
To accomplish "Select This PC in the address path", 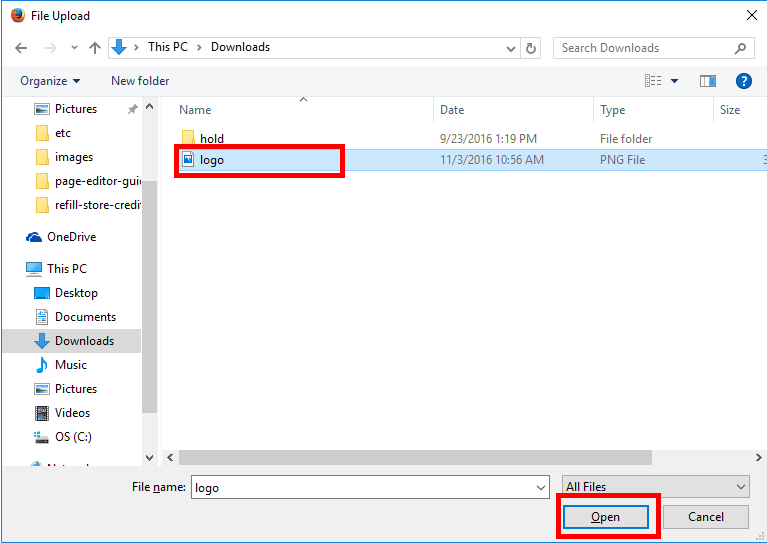I will tap(168, 47).
